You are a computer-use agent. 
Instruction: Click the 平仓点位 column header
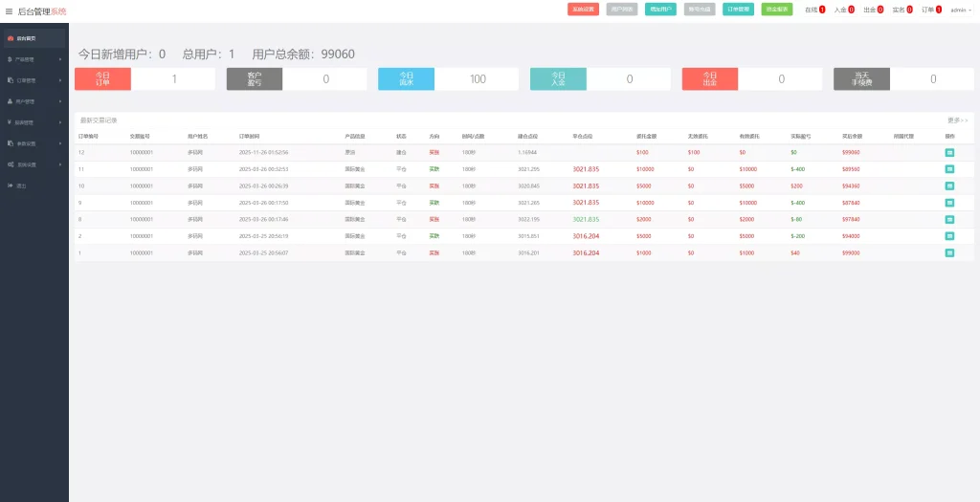pos(583,136)
